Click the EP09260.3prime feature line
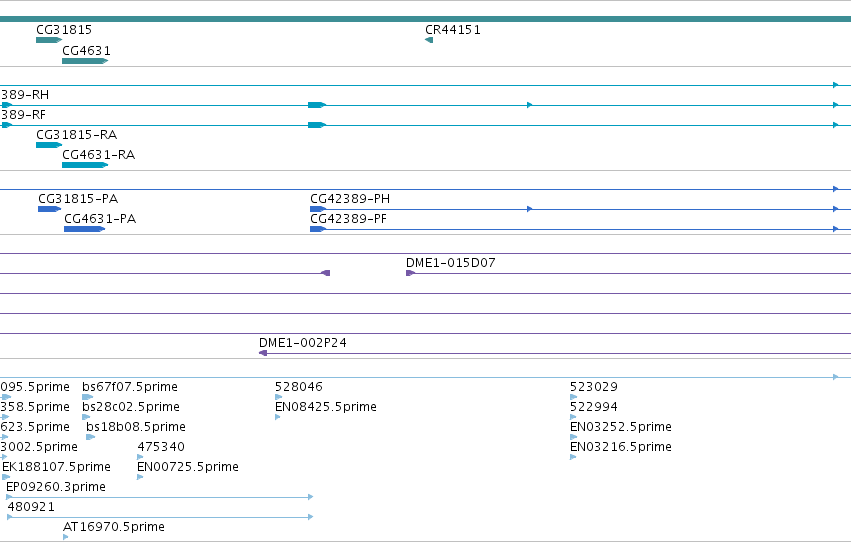The height and width of the screenshot is (542, 851). (160, 497)
